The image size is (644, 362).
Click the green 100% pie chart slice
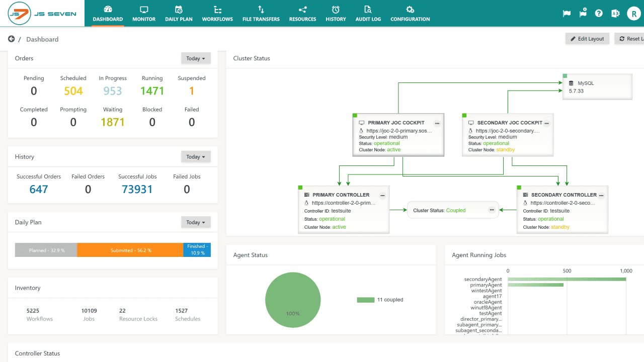coord(293,300)
